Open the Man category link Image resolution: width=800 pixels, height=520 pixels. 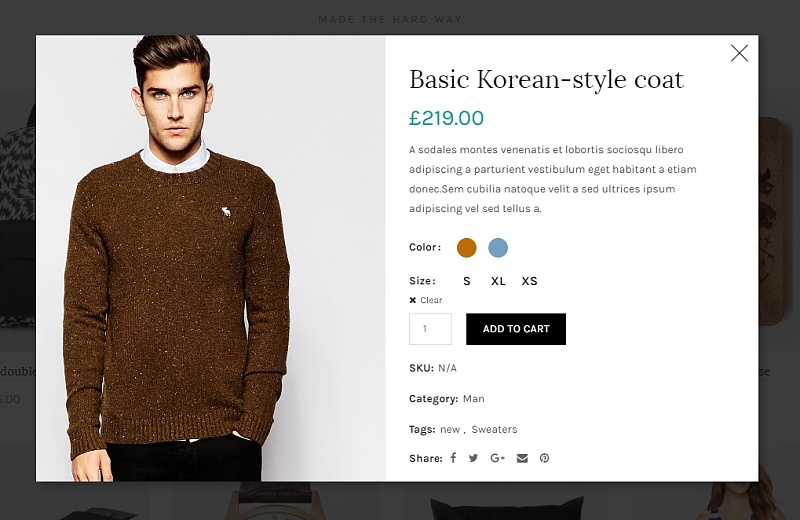[x=473, y=398]
